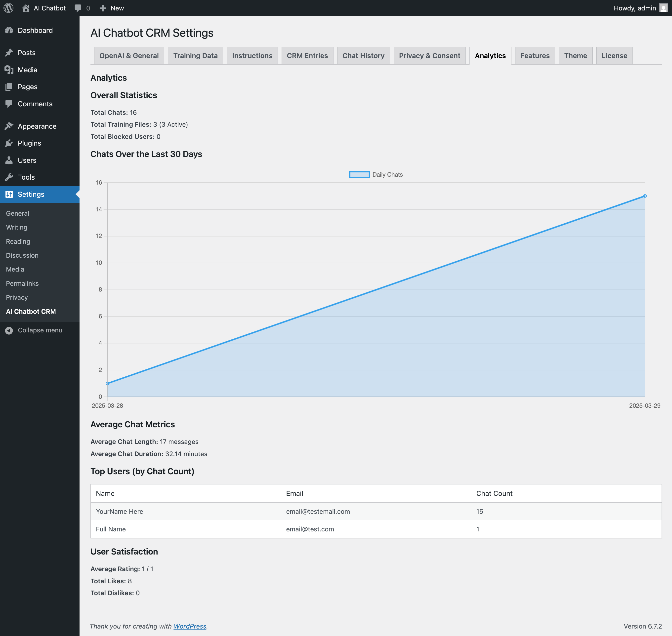The height and width of the screenshot is (636, 672).
Task: Open the comments bubble icon in admin bar
Action: [x=78, y=8]
